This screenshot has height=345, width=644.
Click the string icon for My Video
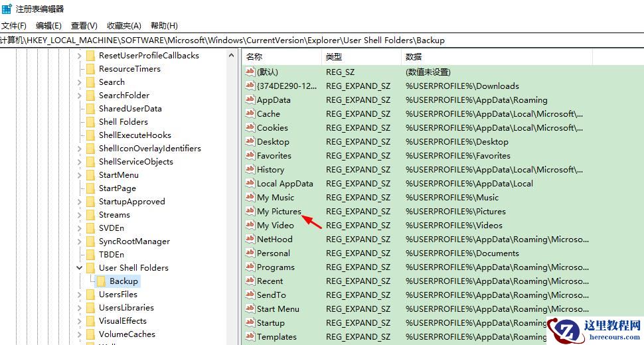pyautogui.click(x=250, y=225)
